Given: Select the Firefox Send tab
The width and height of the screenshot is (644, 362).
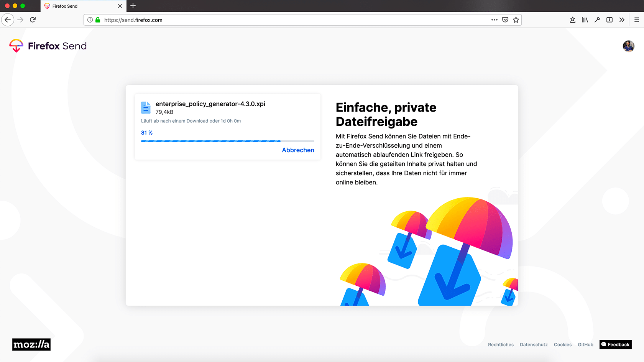Looking at the screenshot, I should [x=84, y=6].
